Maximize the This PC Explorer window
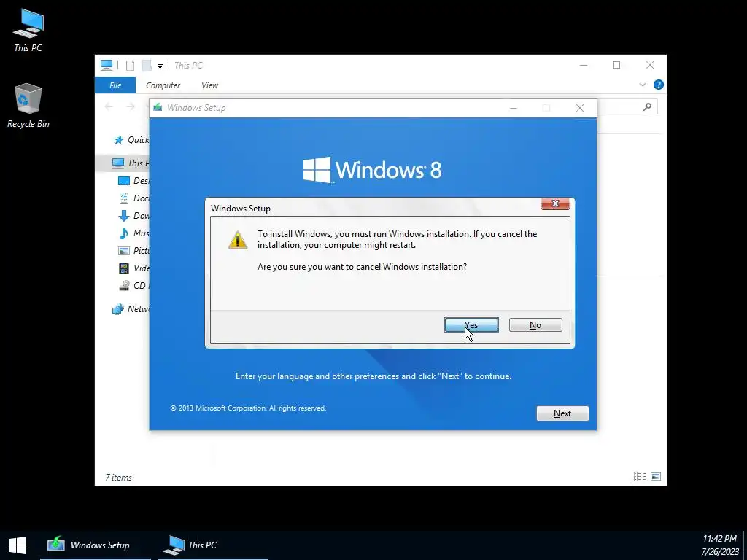This screenshot has height=560, width=747. (x=616, y=65)
